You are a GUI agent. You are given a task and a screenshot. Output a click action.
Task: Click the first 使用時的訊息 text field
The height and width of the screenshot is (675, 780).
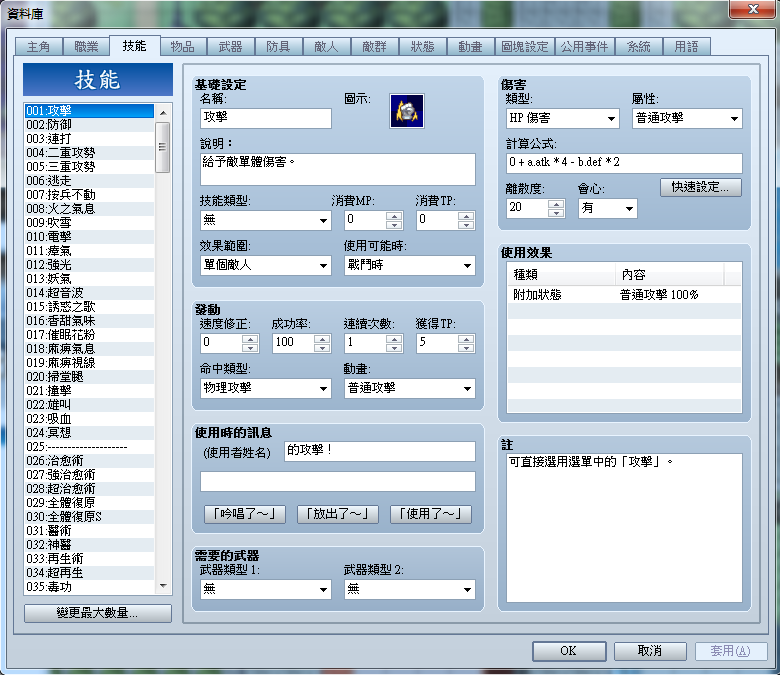click(380, 451)
